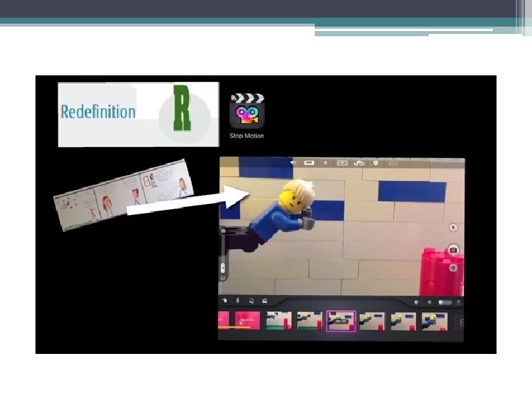Image resolution: width=532 pixels, height=399 pixels.
Task: Tap the small icon beneath the left slider
Action: pos(223,279)
